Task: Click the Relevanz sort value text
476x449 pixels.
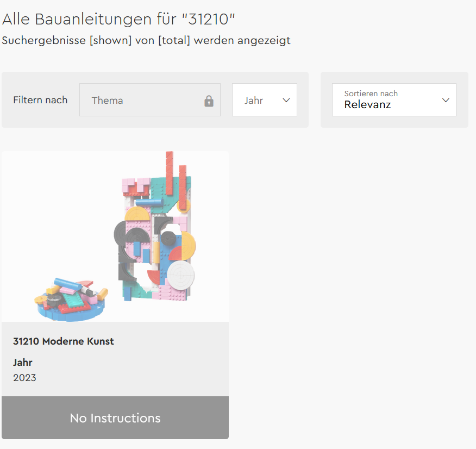Action: (367, 105)
